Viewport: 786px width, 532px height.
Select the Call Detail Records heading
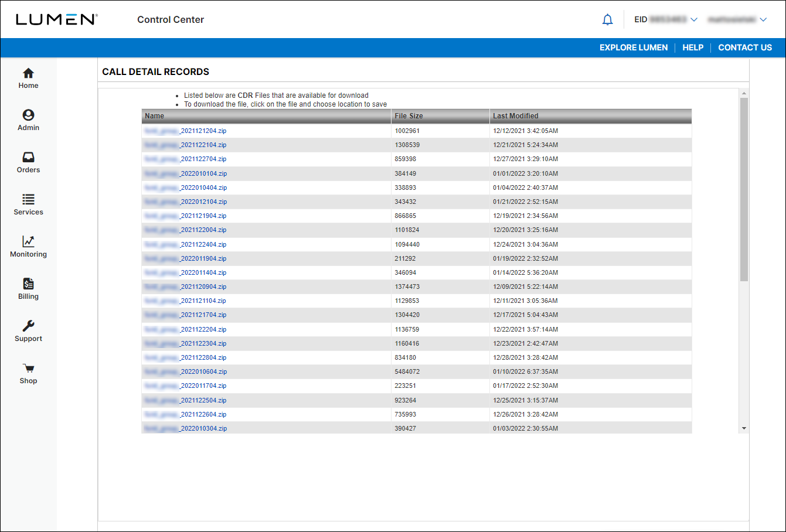[155, 71]
